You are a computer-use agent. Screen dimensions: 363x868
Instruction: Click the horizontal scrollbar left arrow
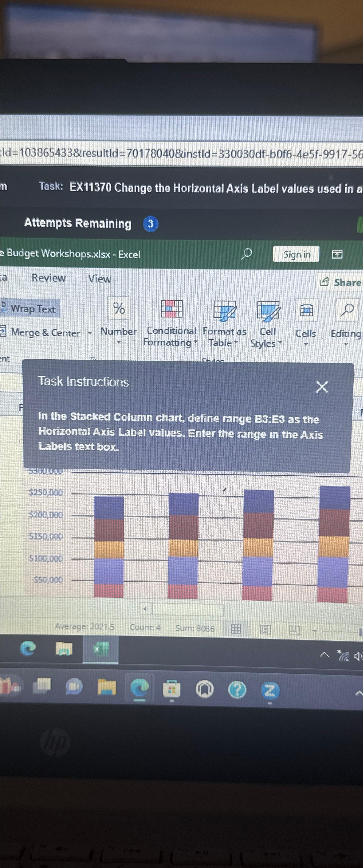click(145, 609)
